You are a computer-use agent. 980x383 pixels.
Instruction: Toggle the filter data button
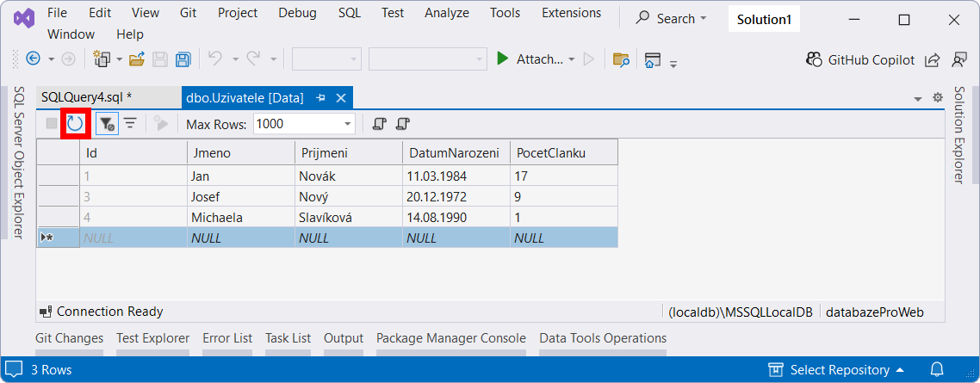point(107,124)
